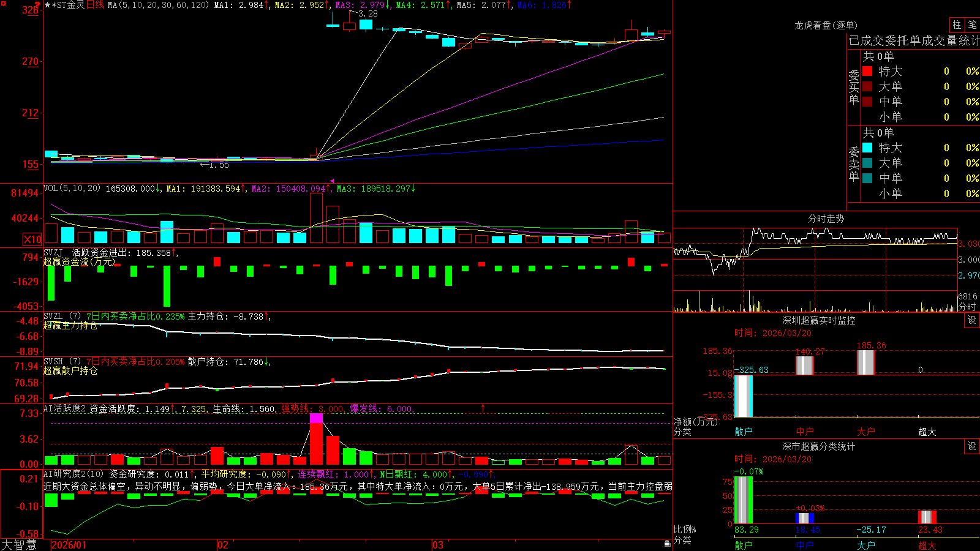This screenshot has width=980, height=551.
Task: Click the 散户持仓: 71.786 value
Action: [x=225, y=362]
